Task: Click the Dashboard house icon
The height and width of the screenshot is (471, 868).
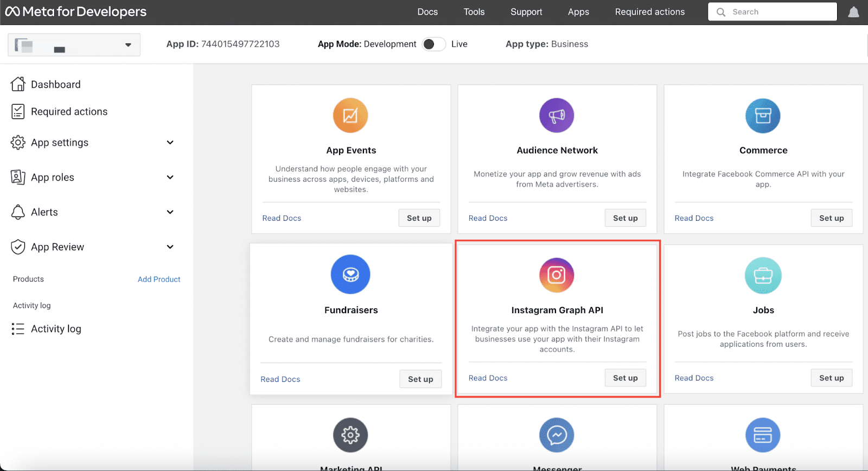Action: click(x=18, y=84)
